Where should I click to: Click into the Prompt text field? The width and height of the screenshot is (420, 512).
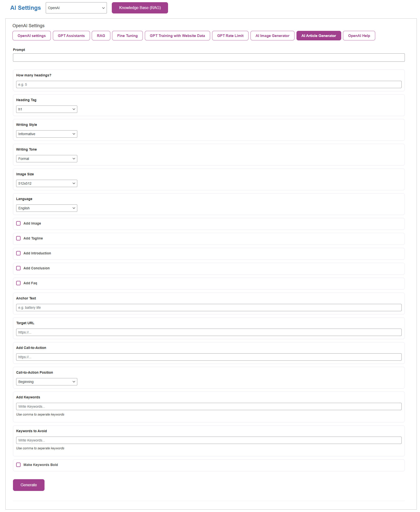(209, 58)
